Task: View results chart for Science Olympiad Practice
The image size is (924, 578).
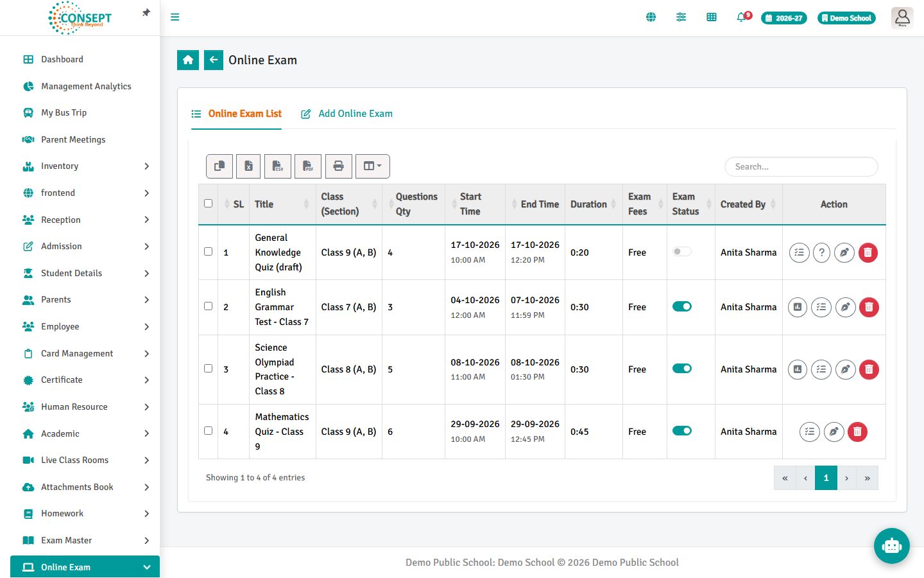Action: (798, 369)
